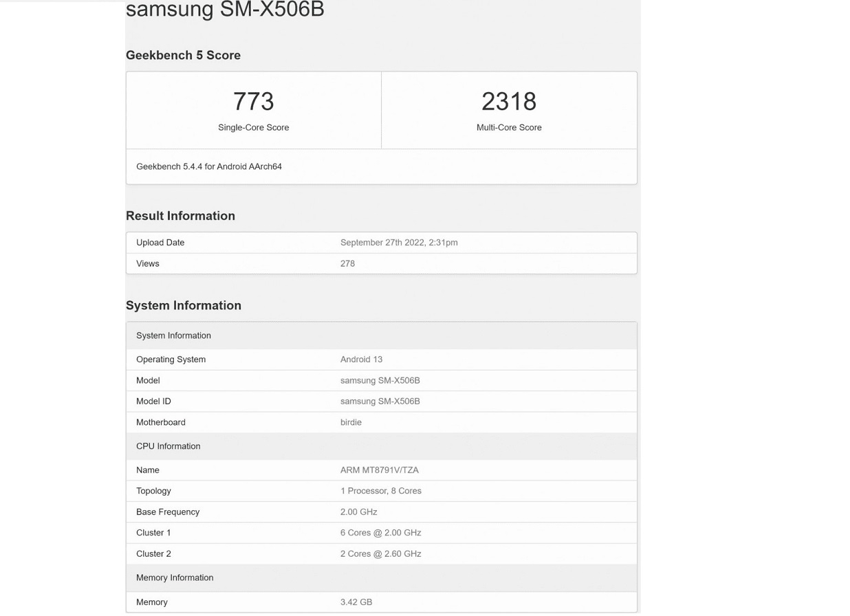Select the 'System Information' section heading
The height and width of the screenshot is (616, 850).
(184, 305)
